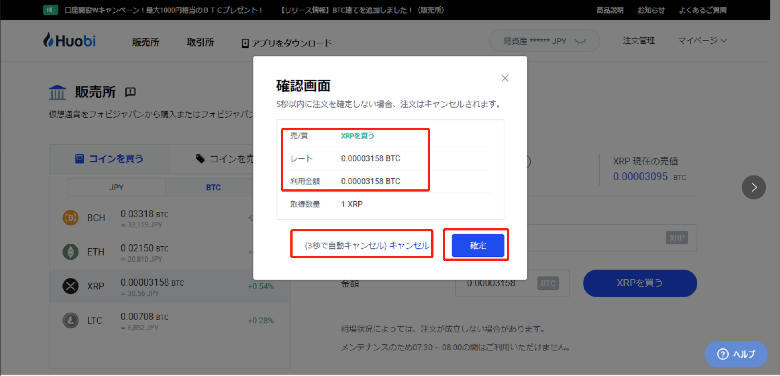Click the XRPを買う blue button
The image size is (780, 376).
click(640, 283)
